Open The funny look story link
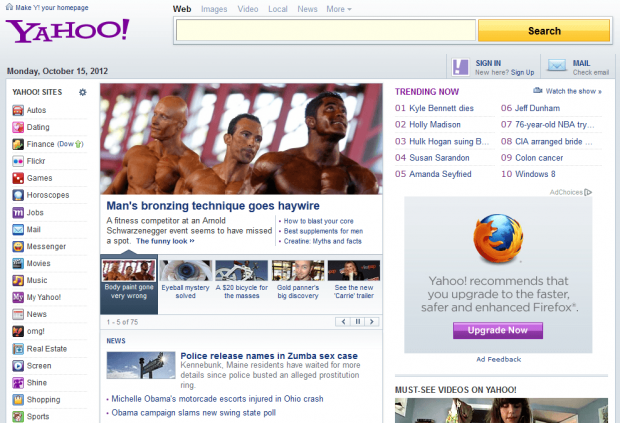The width and height of the screenshot is (620, 423). coord(165,241)
